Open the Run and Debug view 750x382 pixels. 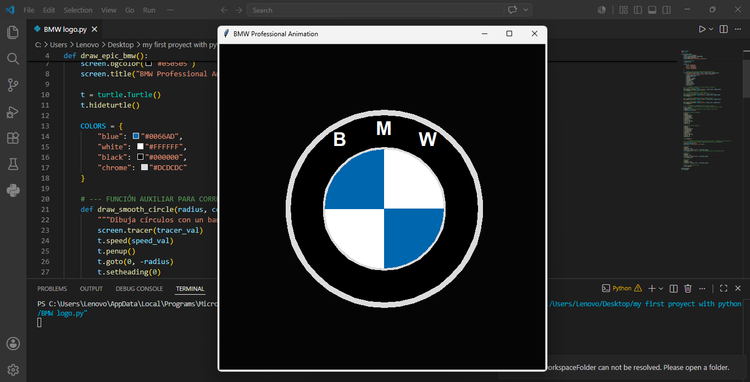point(13,112)
